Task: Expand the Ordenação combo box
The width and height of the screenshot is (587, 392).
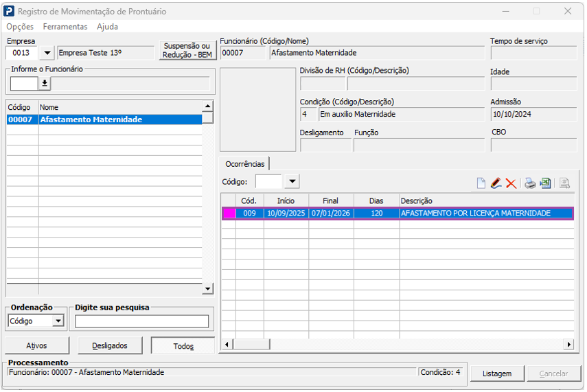Action: click(58, 321)
